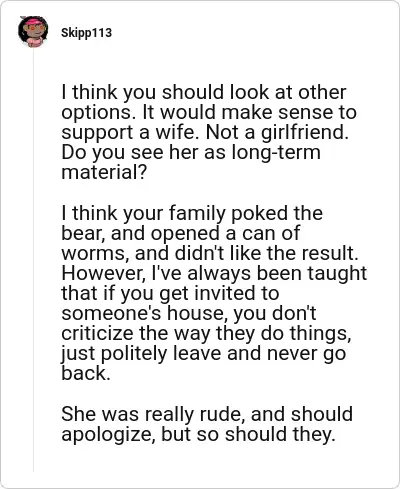Click the phrase 'support a wife'
Viewport: 400px width, 489px height.
132,132
